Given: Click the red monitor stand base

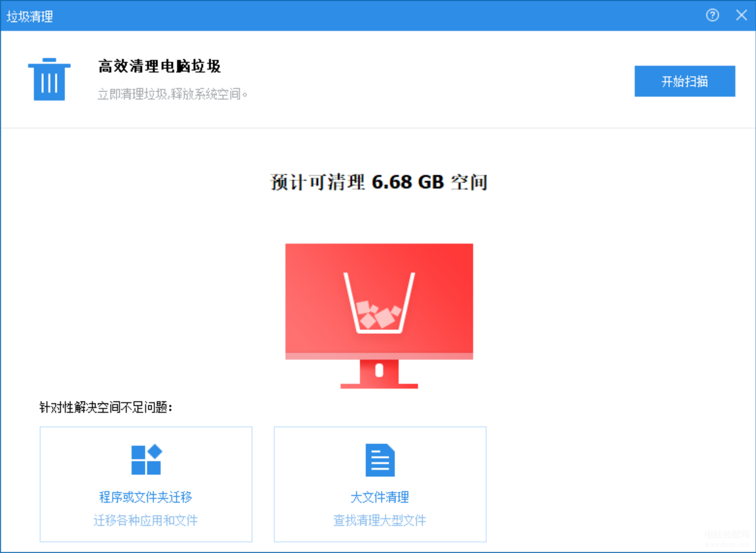Looking at the screenshot, I should point(379,385).
